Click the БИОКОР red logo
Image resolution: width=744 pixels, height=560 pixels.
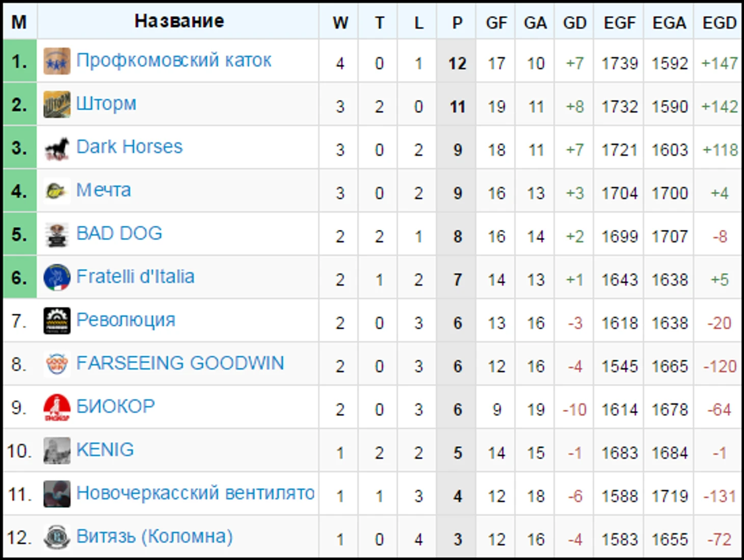(57, 408)
